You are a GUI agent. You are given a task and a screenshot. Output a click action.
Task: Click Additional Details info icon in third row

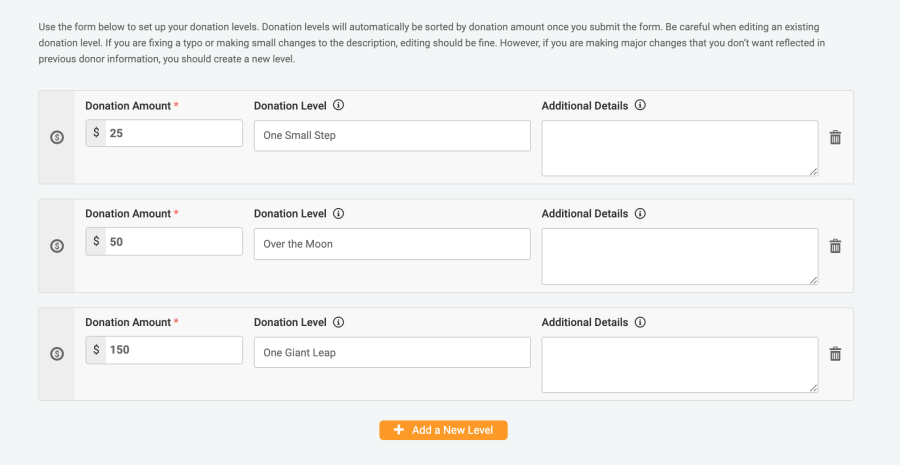pyautogui.click(x=641, y=322)
